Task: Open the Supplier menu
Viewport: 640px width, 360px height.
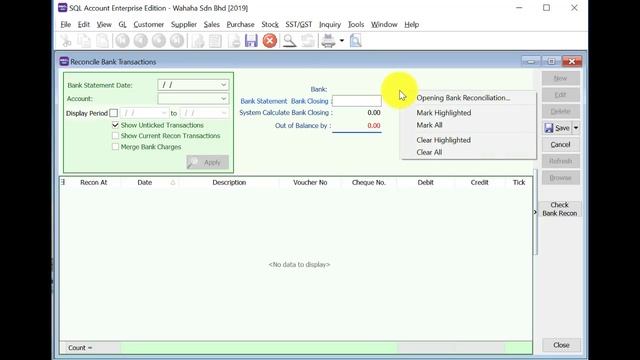Action: [184, 24]
